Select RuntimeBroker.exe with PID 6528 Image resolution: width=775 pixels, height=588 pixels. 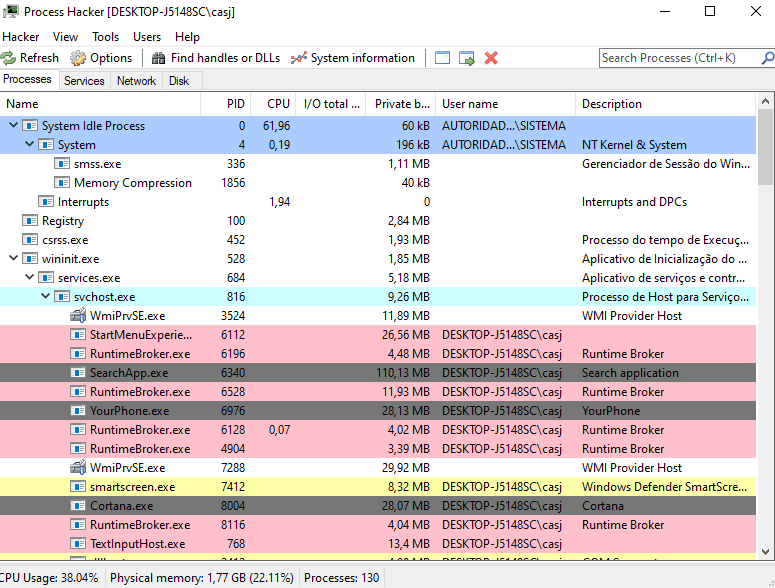pyautogui.click(x=378, y=392)
